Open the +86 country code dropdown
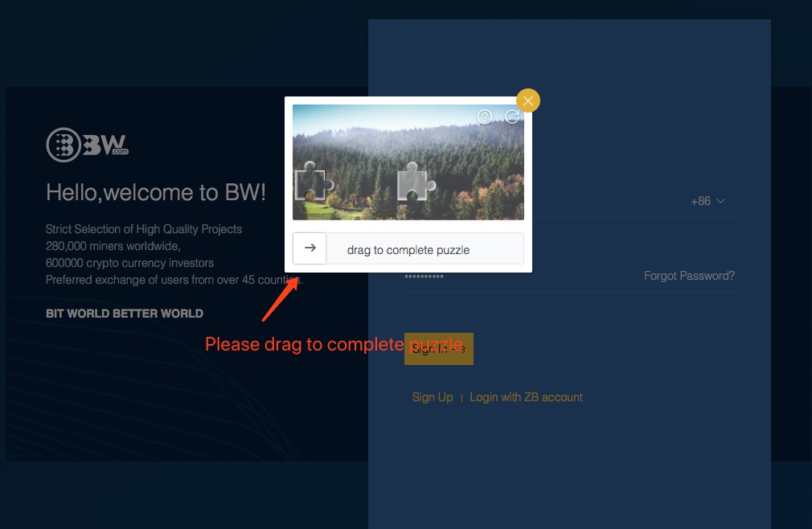The height and width of the screenshot is (529, 812). [x=707, y=201]
